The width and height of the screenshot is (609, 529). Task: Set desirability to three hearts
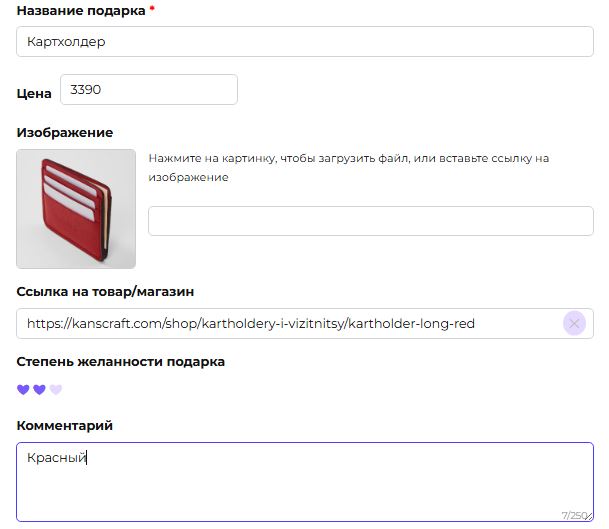tap(56, 389)
